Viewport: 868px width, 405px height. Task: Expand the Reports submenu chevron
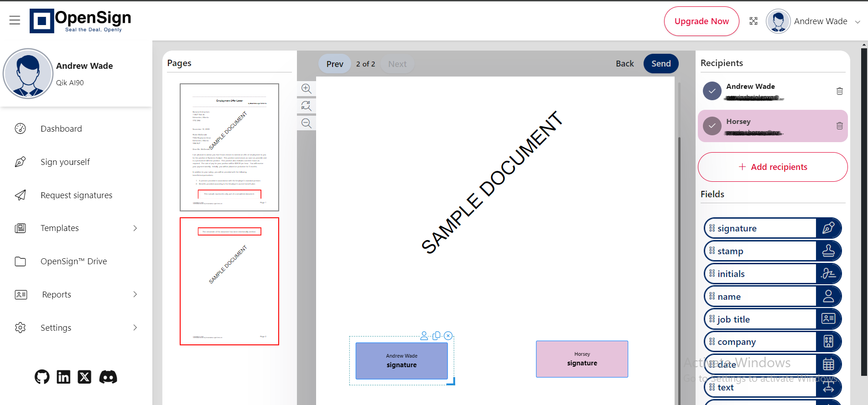[135, 294]
